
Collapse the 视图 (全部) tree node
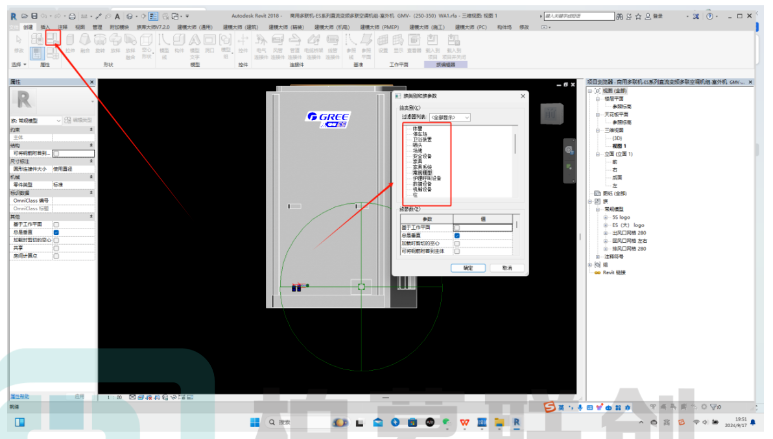click(590, 91)
